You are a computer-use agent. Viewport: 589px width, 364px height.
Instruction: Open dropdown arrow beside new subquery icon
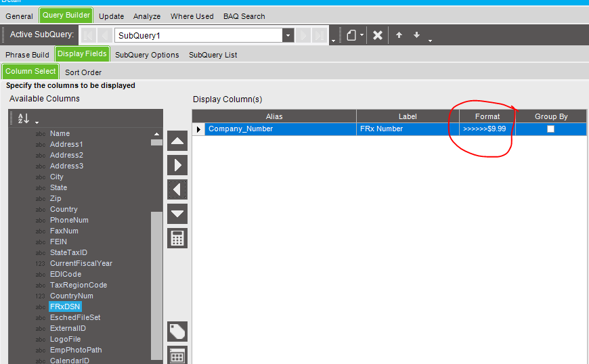pyautogui.click(x=362, y=35)
